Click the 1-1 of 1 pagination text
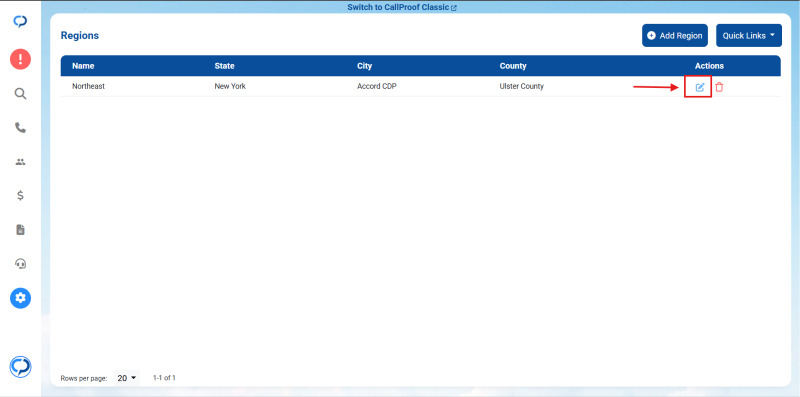This screenshot has width=800, height=397. (x=164, y=378)
